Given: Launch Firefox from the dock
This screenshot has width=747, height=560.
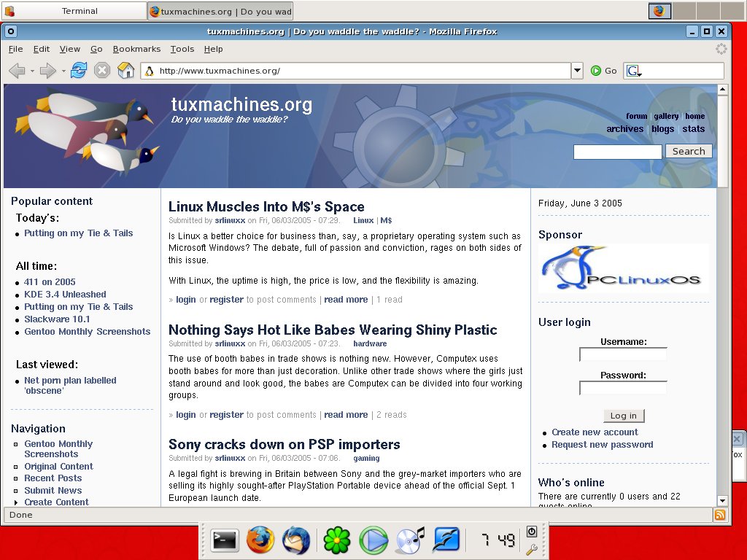Looking at the screenshot, I should click(x=260, y=540).
